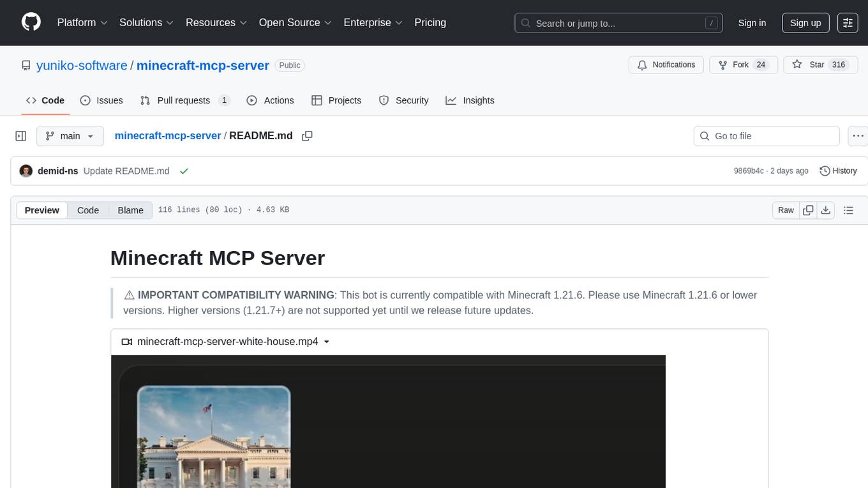Screen dimensions: 868x488
Task: Click the pull requests counter 1
Action: click(x=224, y=100)
